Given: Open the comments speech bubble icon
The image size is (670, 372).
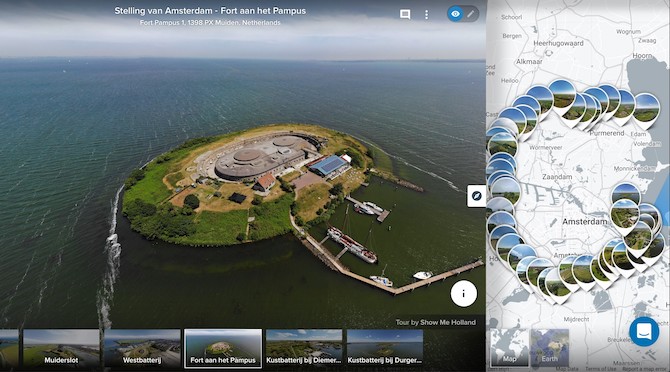Looking at the screenshot, I should (405, 15).
